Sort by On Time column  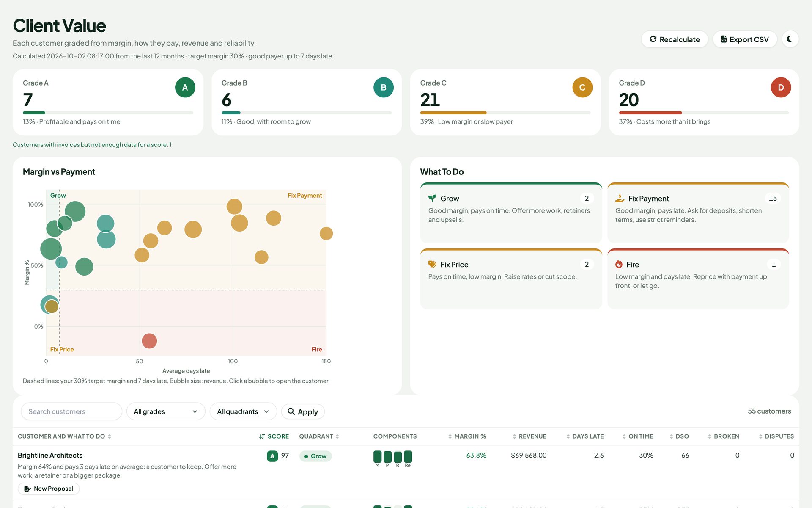[x=638, y=436]
